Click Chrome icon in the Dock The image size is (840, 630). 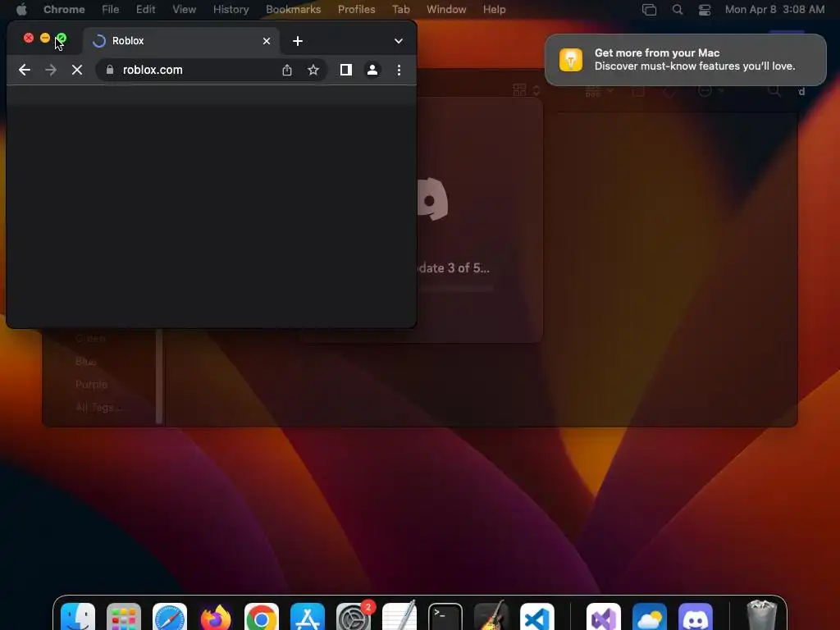coord(262,617)
